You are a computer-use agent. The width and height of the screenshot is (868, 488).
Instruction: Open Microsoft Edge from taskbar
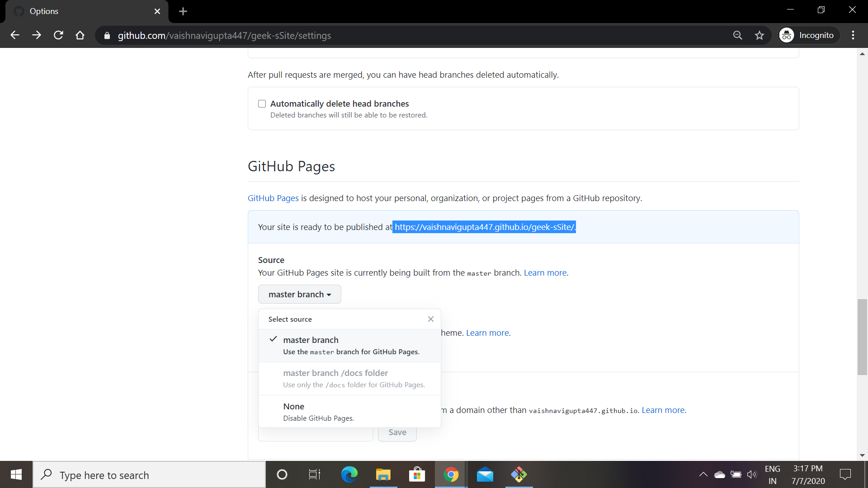point(349,474)
